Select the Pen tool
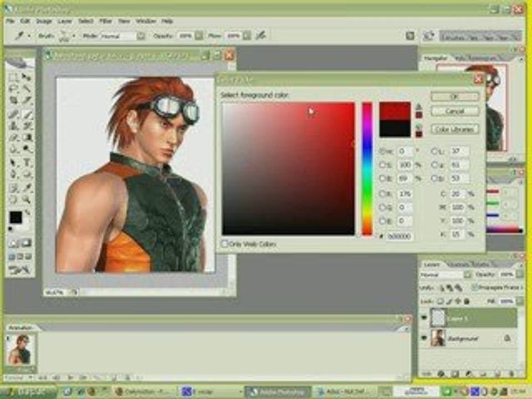This screenshot has width=532, height=399. (x=13, y=175)
